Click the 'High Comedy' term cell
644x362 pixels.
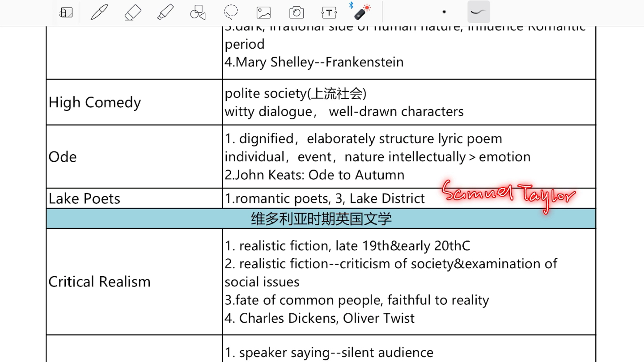click(134, 102)
